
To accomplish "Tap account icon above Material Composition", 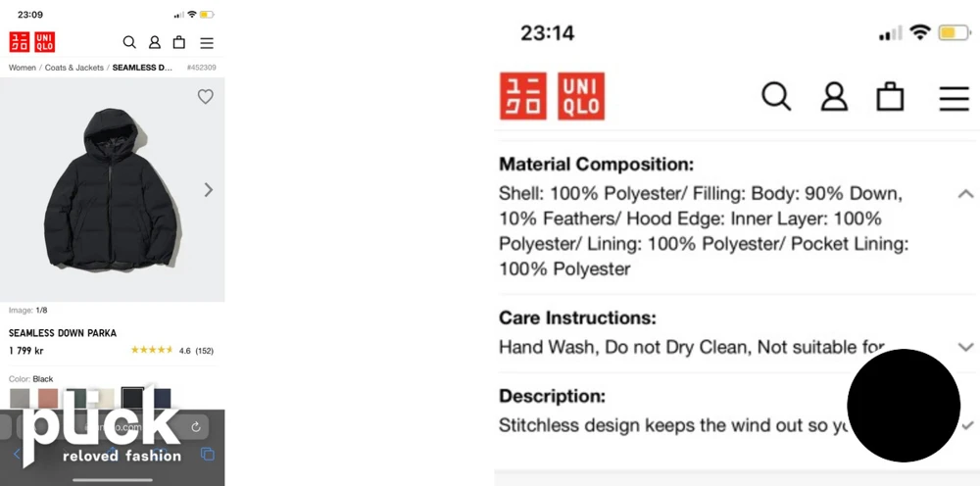I will coord(834,97).
